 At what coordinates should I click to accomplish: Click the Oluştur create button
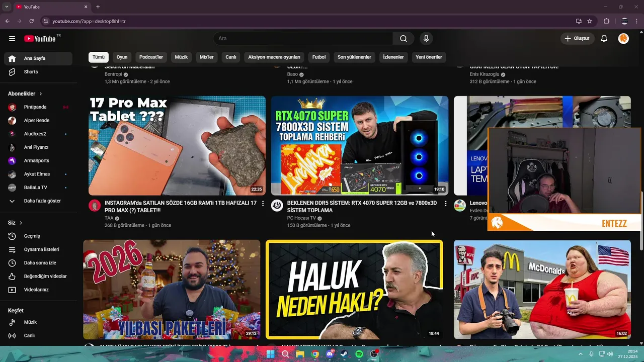[x=578, y=39]
